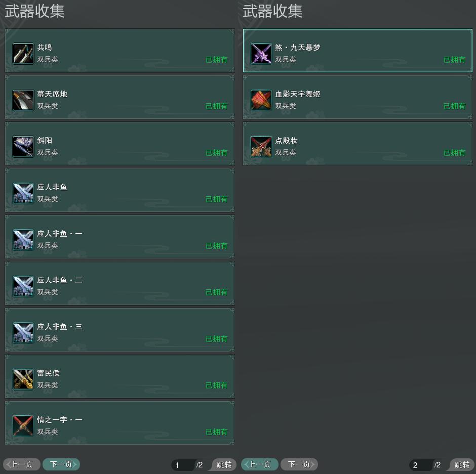Go back with 上一页 in the right panel
The height and width of the screenshot is (474, 476).
click(x=260, y=464)
